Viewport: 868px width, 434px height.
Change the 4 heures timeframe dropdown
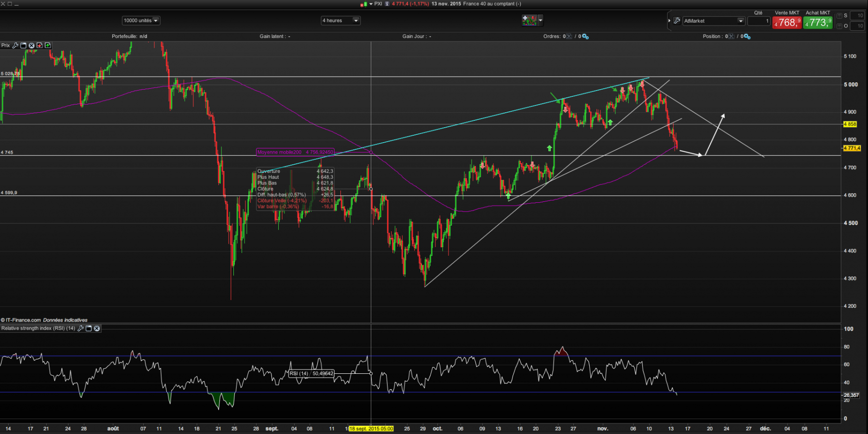pos(340,20)
